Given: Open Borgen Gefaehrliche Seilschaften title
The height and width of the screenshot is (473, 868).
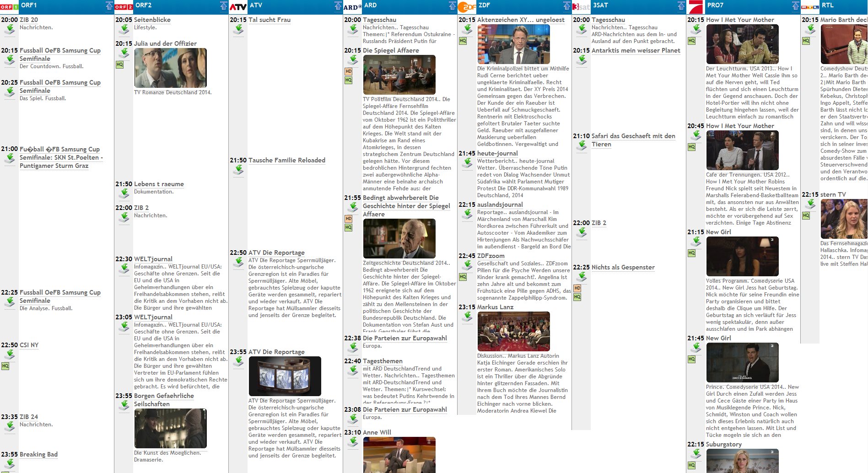Looking at the screenshot, I should [164, 400].
